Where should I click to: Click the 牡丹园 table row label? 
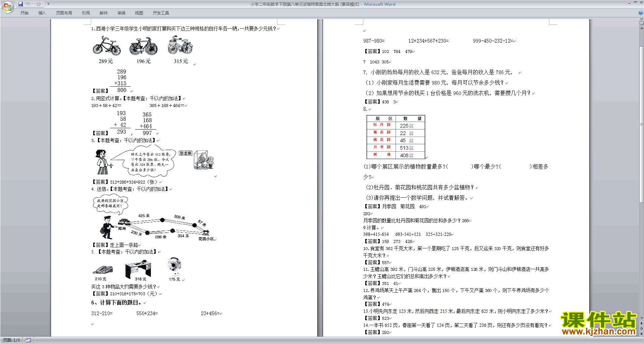382,125
